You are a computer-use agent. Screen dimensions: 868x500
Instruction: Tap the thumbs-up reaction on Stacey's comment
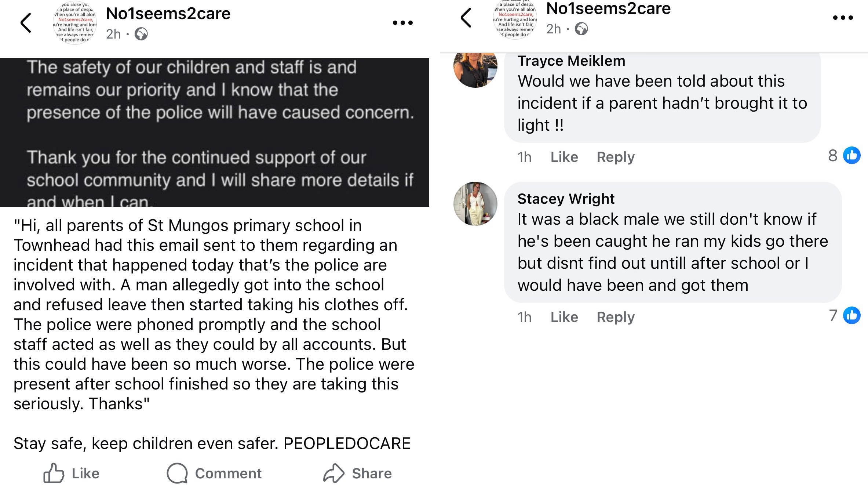[851, 315]
